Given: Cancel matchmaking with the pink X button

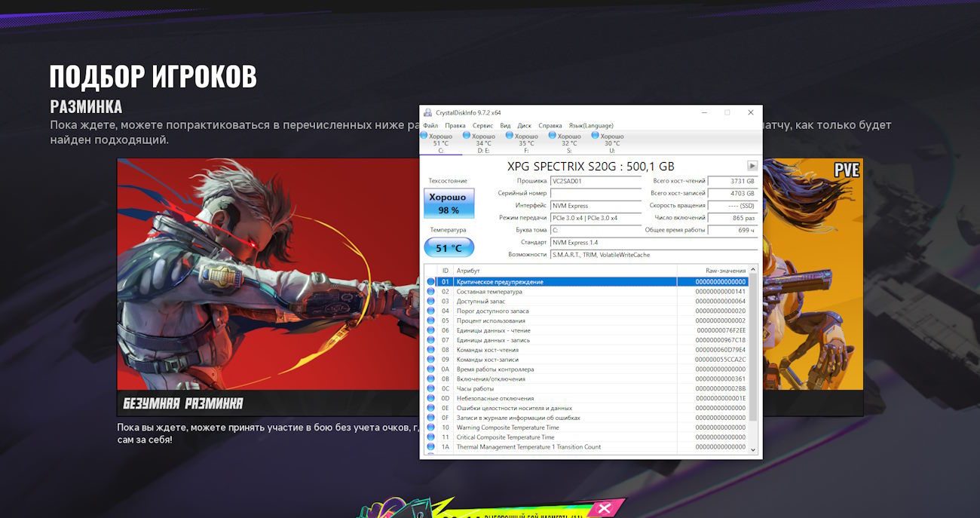Looking at the screenshot, I should coord(604,509).
